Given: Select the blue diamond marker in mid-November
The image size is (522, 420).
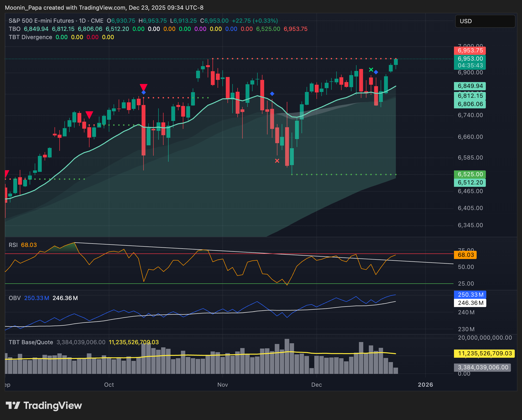Looking at the screenshot, I should (x=272, y=93).
